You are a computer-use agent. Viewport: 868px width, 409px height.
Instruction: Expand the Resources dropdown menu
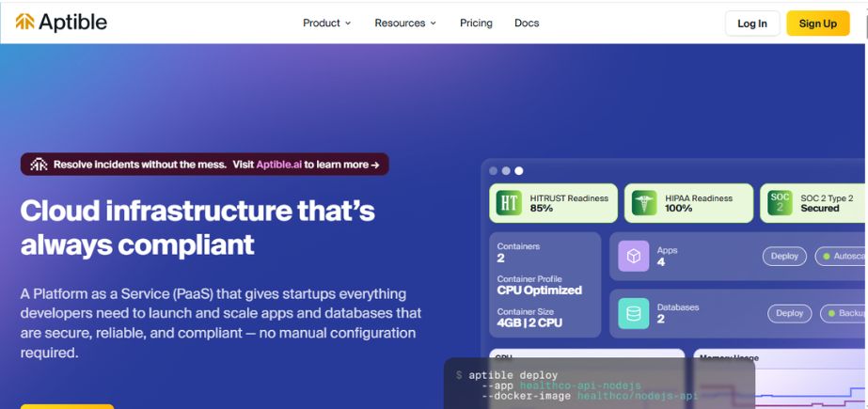tap(405, 24)
